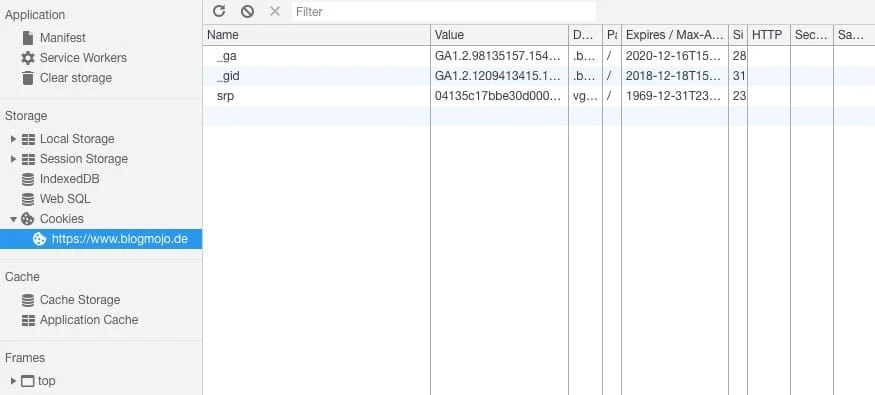Select Local Storage entry

click(77, 139)
